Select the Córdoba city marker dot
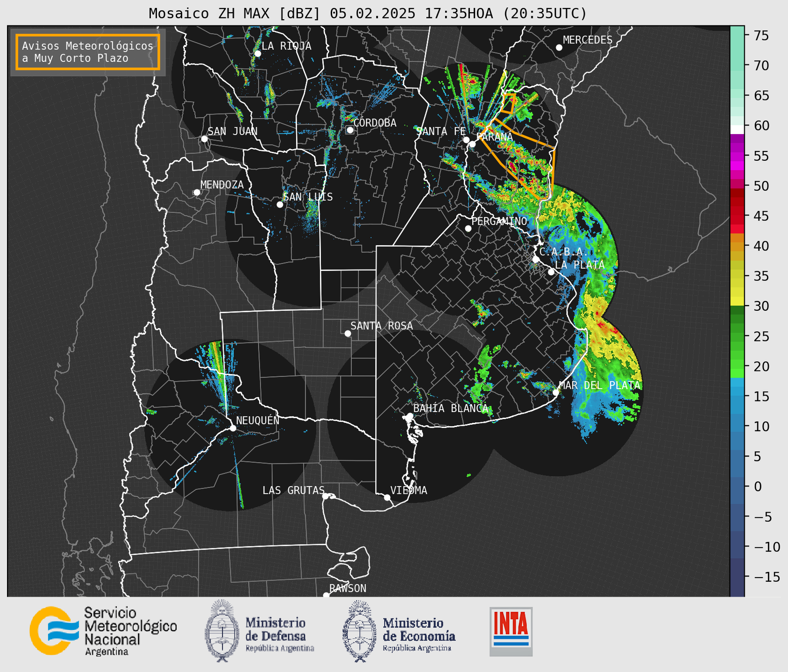Screen dimensions: 788x672 coord(350,130)
